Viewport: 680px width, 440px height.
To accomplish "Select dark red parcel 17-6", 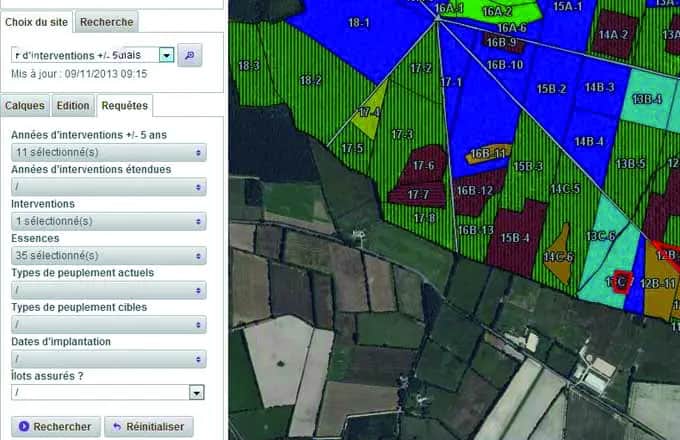I will pyautogui.click(x=423, y=165).
